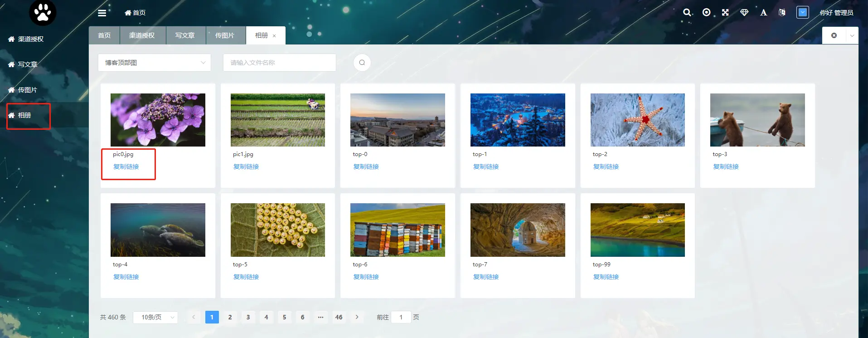868x338 pixels.
Task: Go to previous page arrow
Action: [194, 317]
